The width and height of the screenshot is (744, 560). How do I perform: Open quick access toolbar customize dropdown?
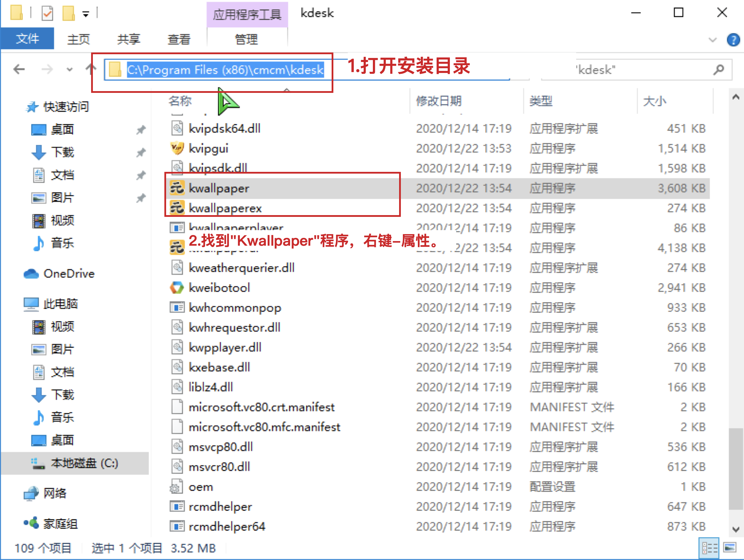pos(86,14)
